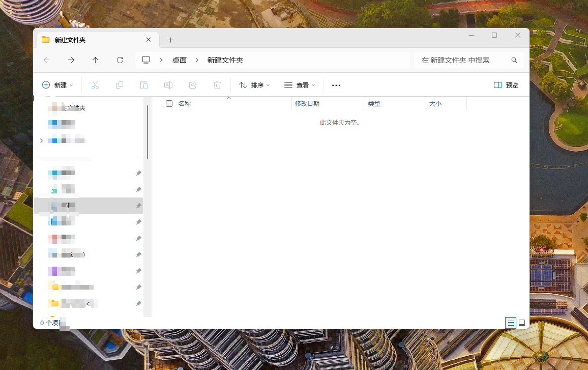Click the Rename icon in toolbar
This screenshot has height=370, width=588.
pyautogui.click(x=168, y=85)
